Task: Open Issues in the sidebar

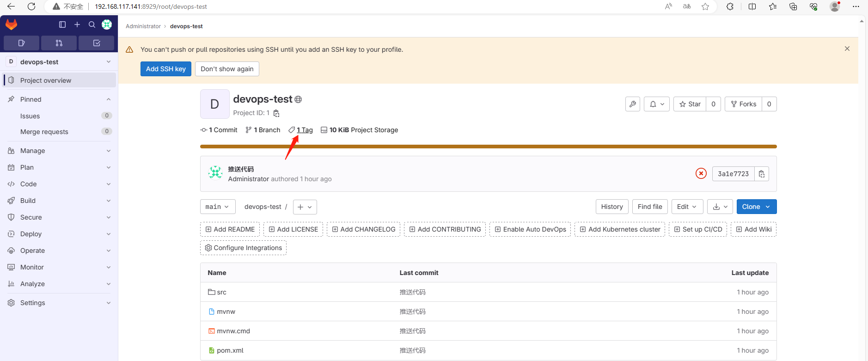Action: [x=59, y=116]
